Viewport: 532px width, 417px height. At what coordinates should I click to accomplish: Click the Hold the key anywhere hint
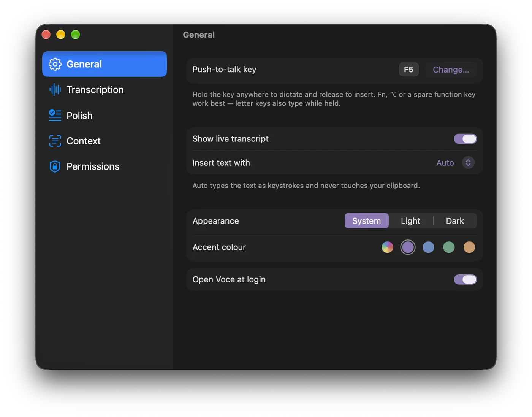[334, 99]
